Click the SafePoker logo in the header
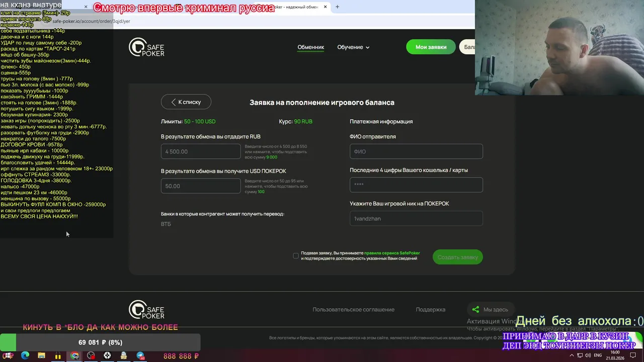This screenshot has width=644, height=362. (x=146, y=47)
